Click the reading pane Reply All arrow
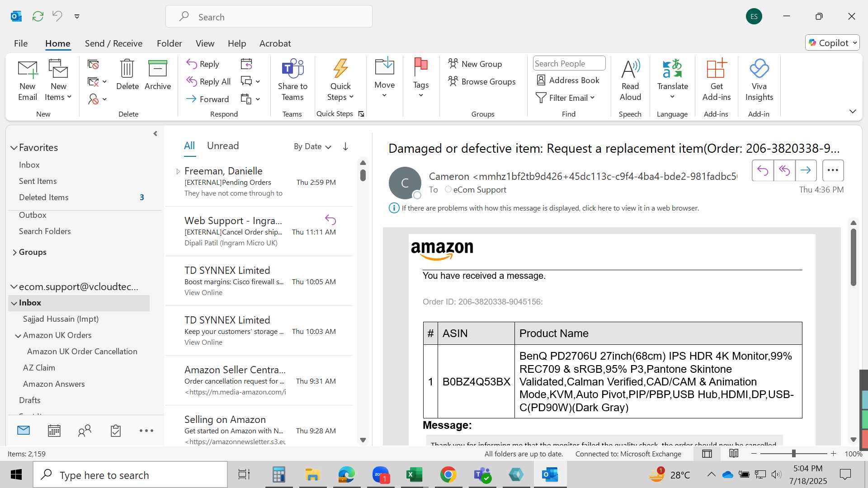The image size is (868, 488). point(784,170)
